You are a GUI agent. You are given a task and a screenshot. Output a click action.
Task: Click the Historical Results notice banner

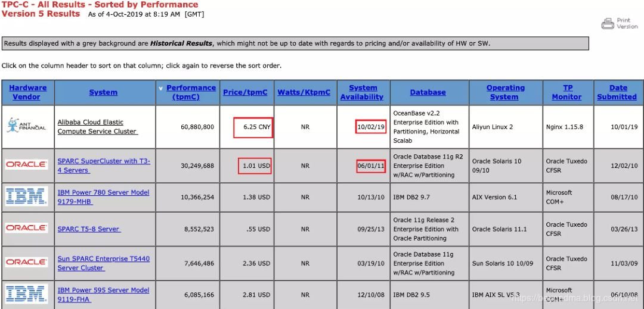295,43
